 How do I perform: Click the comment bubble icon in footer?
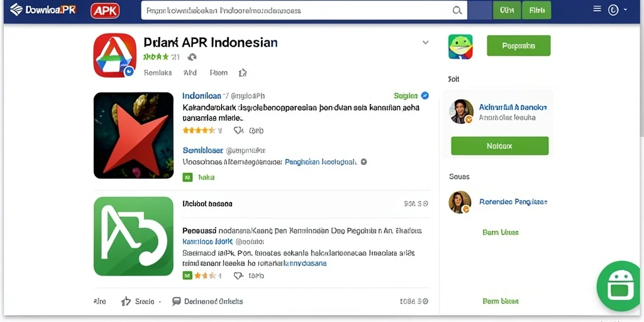coord(177,301)
